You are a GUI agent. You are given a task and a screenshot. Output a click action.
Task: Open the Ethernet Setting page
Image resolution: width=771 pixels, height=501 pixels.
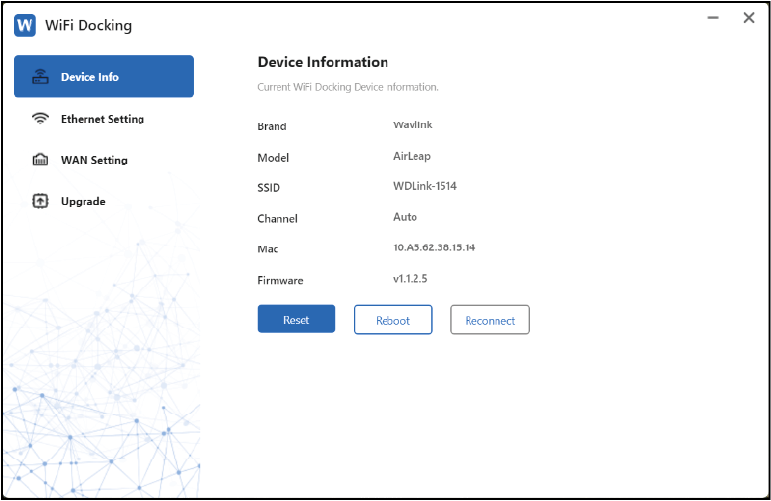click(102, 119)
